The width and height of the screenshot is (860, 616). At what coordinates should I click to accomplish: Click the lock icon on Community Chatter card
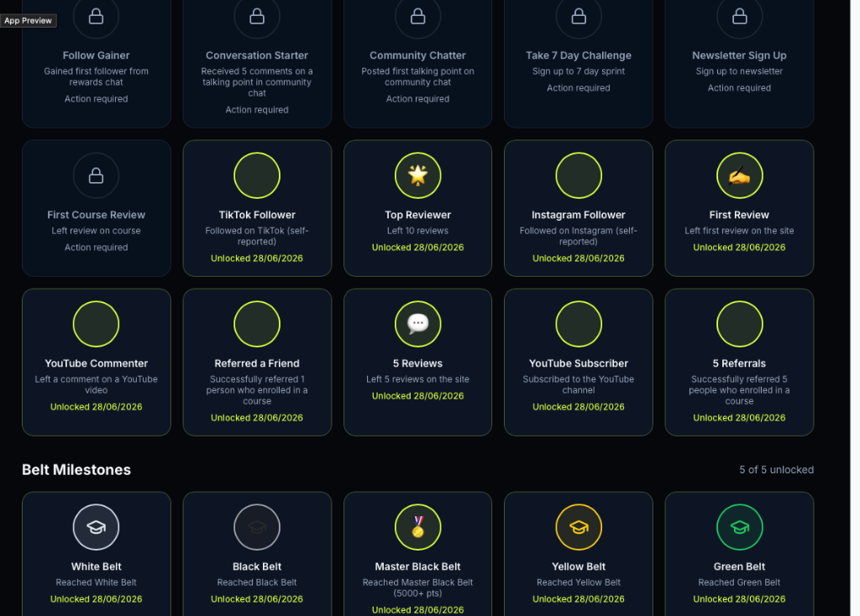[x=418, y=17]
